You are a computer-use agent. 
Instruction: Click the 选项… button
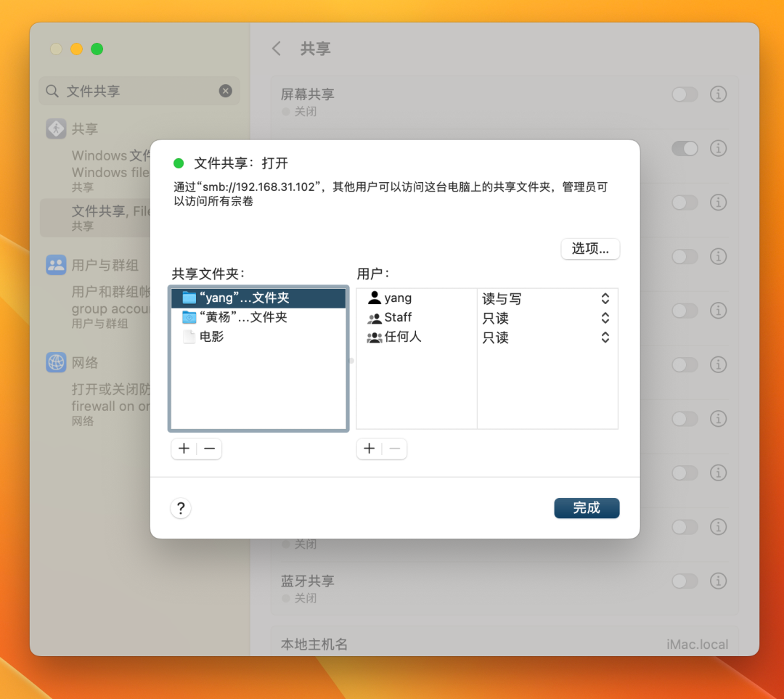point(590,249)
